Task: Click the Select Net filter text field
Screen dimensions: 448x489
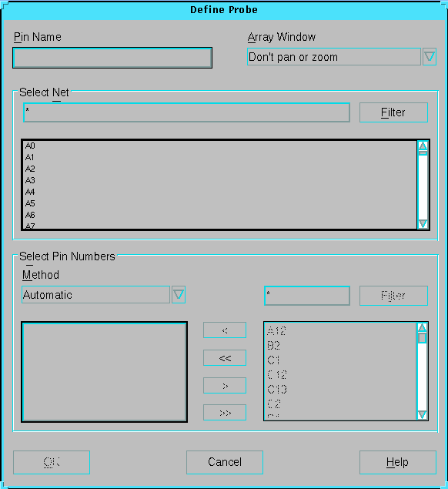Action: [186, 112]
